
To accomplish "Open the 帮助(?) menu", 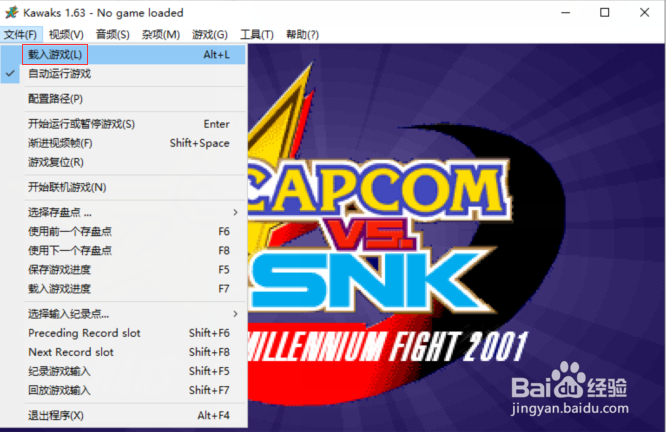I will 302,34.
